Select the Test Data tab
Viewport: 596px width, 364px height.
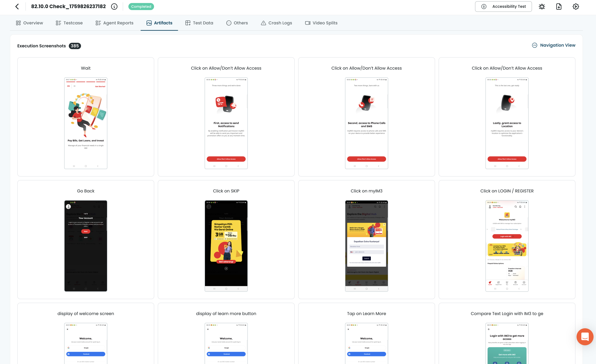[x=199, y=23]
